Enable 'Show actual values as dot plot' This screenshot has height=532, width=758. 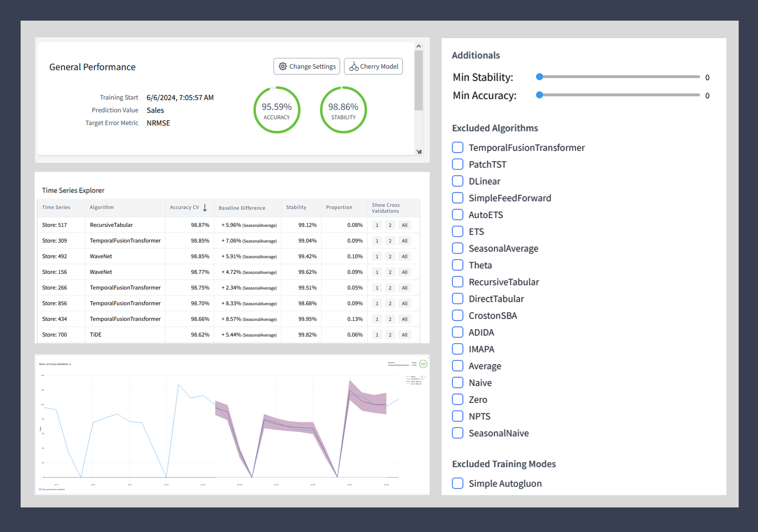pos(40,489)
